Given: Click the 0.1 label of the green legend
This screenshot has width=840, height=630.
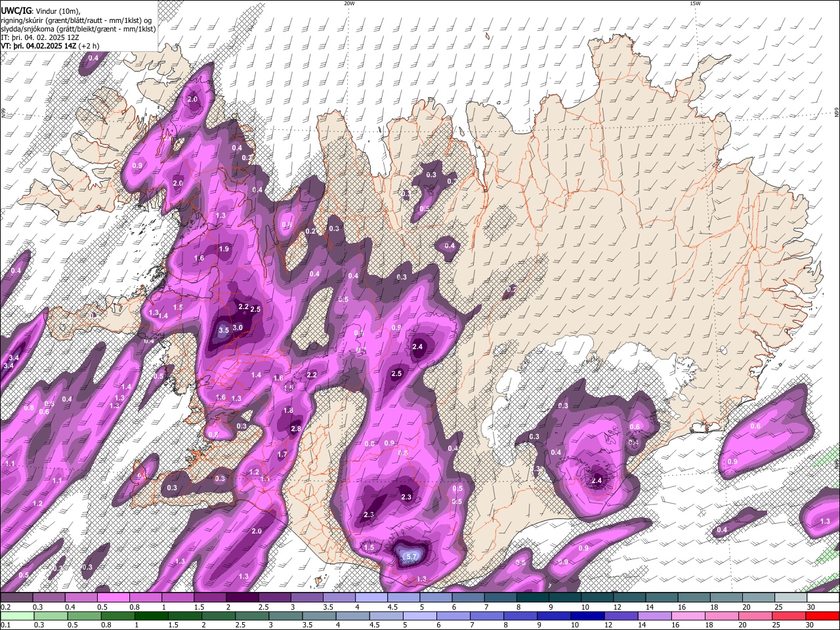Looking at the screenshot, I should [5, 625].
